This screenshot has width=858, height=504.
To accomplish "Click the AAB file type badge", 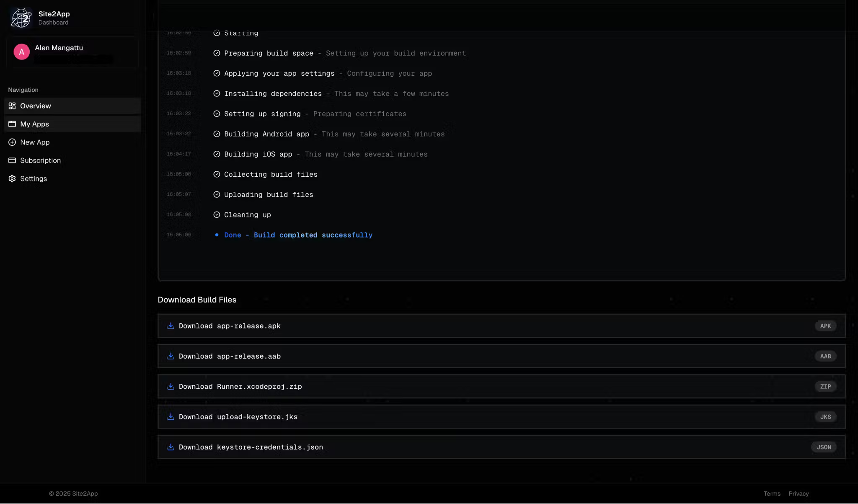I will point(824,356).
